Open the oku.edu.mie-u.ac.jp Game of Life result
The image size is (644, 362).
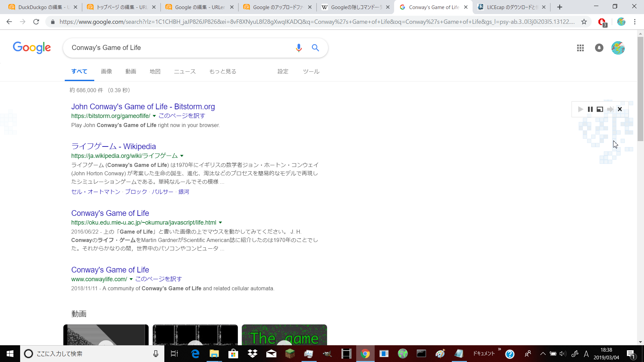coord(110,213)
